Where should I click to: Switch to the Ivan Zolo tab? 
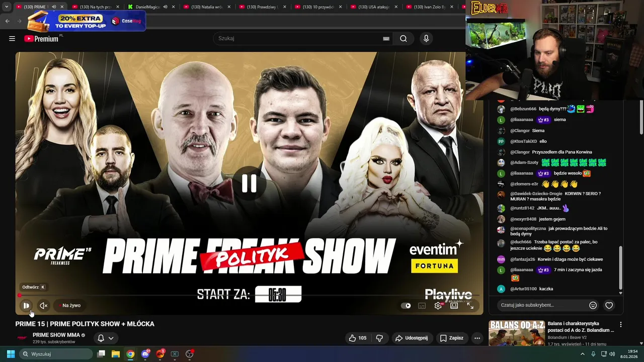click(x=430, y=7)
